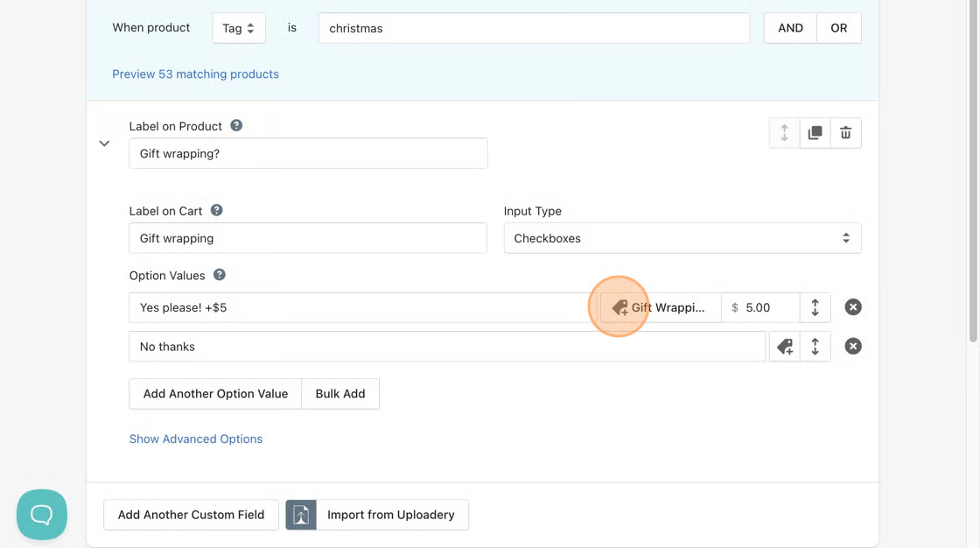Click the Label on Product text field
The image size is (980, 548).
(x=308, y=153)
